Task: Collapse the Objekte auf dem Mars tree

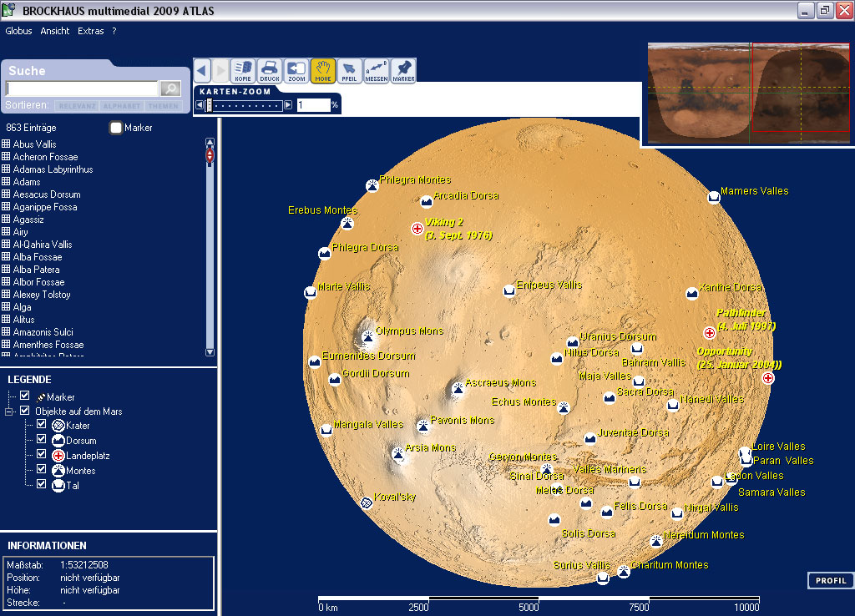Action: point(8,412)
